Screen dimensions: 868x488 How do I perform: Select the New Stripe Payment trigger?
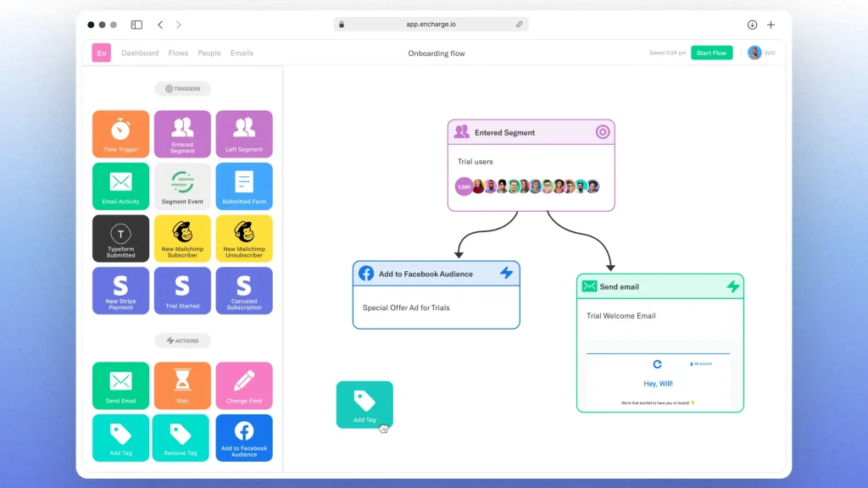pyautogui.click(x=120, y=291)
